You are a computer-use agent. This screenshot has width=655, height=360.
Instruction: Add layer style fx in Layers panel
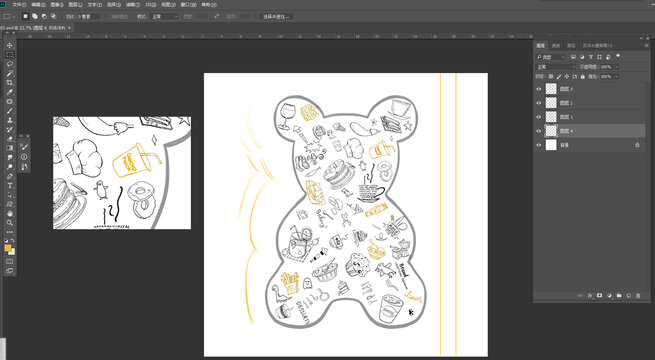[x=590, y=296]
